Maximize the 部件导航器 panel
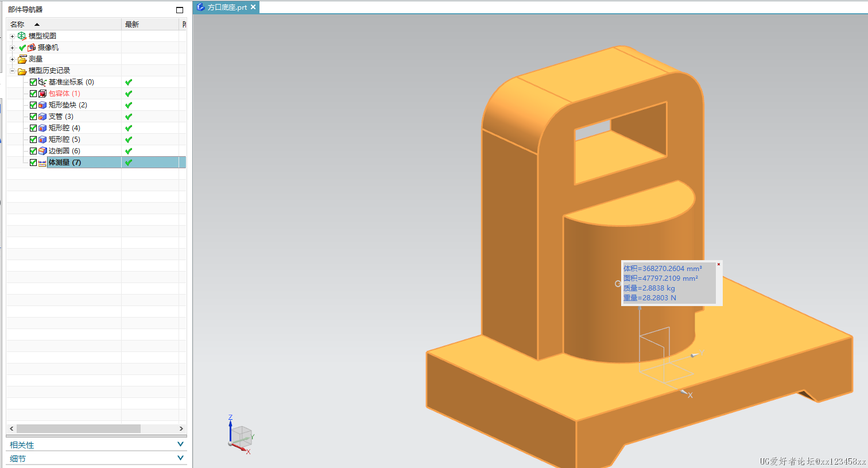The image size is (868, 468). [x=180, y=10]
